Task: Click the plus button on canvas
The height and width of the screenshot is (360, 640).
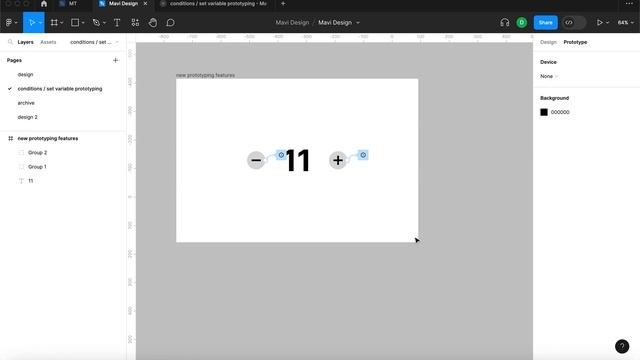Action: click(338, 160)
